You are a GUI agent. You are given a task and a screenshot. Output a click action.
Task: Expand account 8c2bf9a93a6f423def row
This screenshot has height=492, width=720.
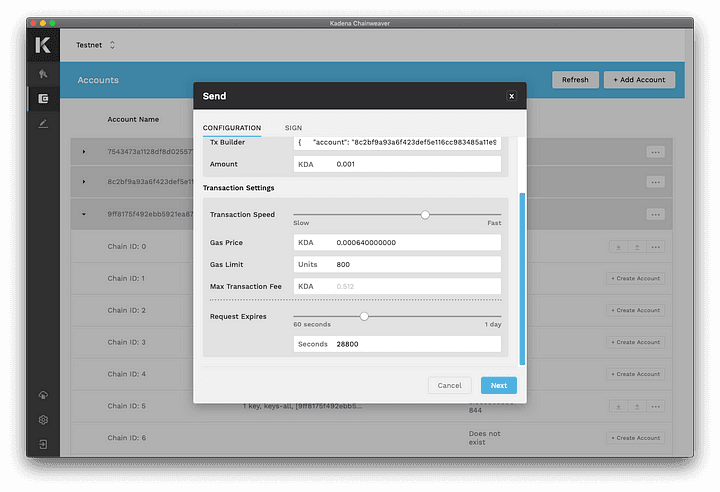click(84, 182)
